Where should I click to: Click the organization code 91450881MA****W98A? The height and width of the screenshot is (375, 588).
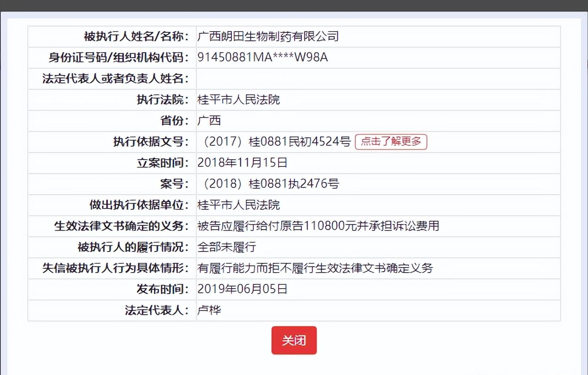pos(263,57)
